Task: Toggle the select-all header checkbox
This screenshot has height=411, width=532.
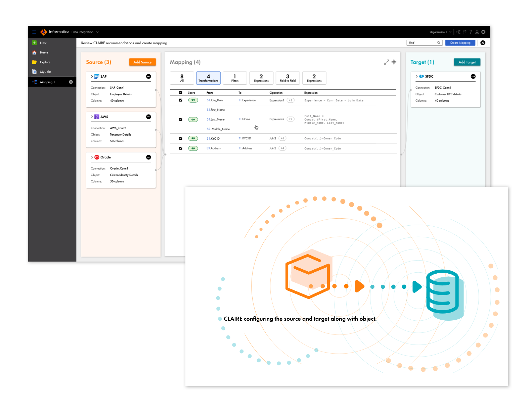Action: coord(181,92)
